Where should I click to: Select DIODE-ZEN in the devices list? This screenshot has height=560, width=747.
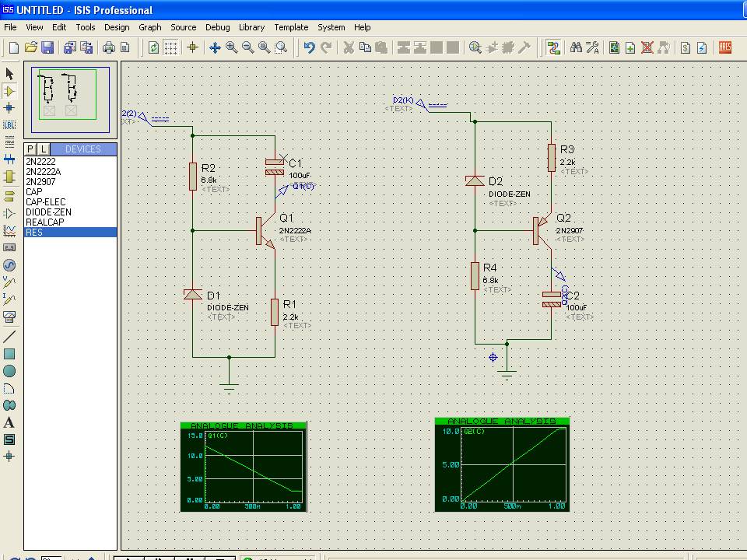tap(48, 212)
